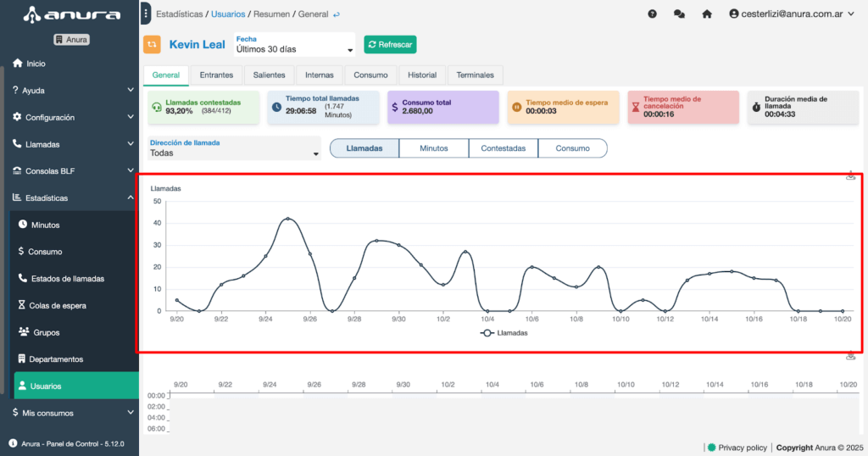Screen dimensions: 868x456
Task: Click the back arrow after General breadcrumb
Action: [337, 14]
